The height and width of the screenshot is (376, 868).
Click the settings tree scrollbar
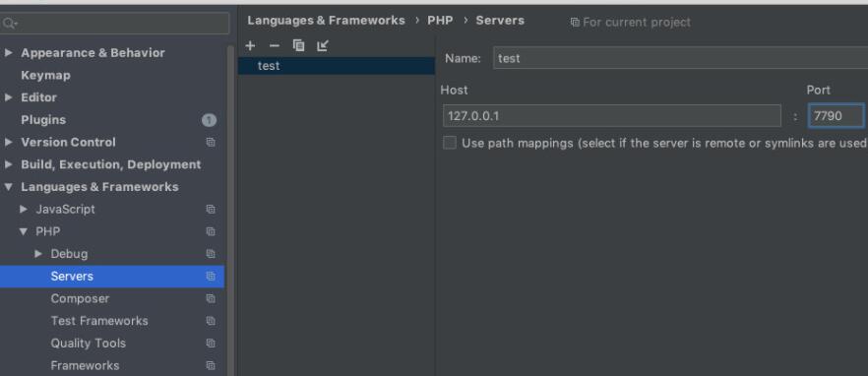(231, 211)
